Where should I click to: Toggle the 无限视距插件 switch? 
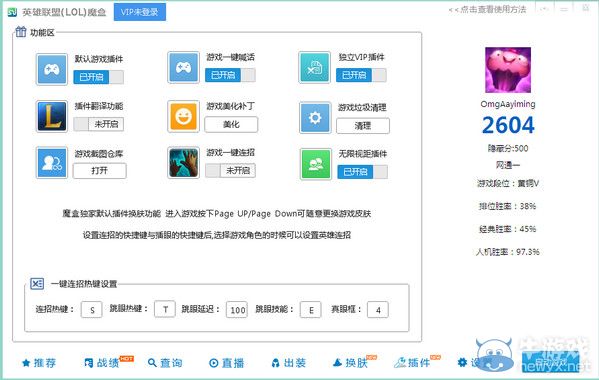click(x=363, y=172)
